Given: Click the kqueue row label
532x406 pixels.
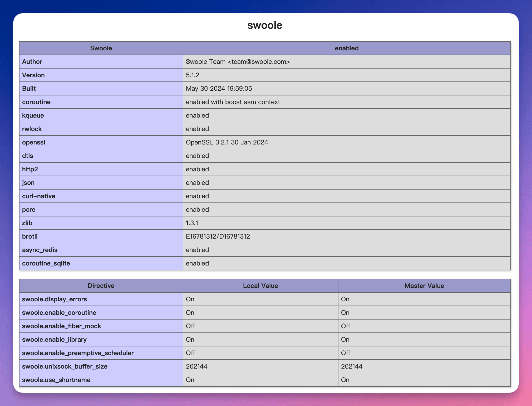Looking at the screenshot, I should coord(33,115).
